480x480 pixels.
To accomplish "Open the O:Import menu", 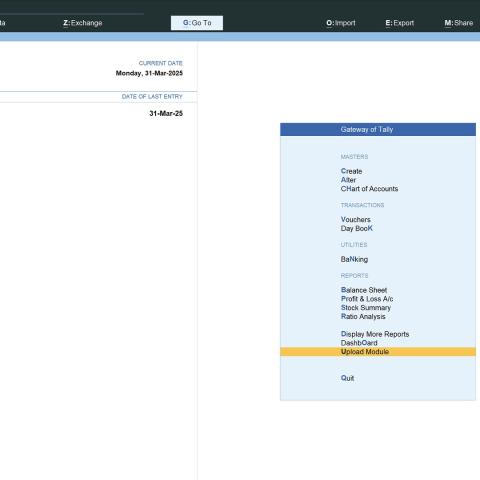I will coord(341,23).
